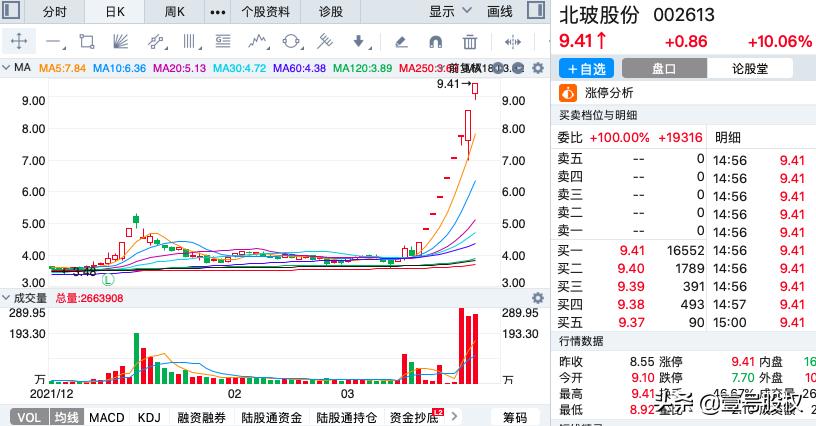816x426 pixels.
Task: Toggle the VOL indicator
Action: click(29, 417)
